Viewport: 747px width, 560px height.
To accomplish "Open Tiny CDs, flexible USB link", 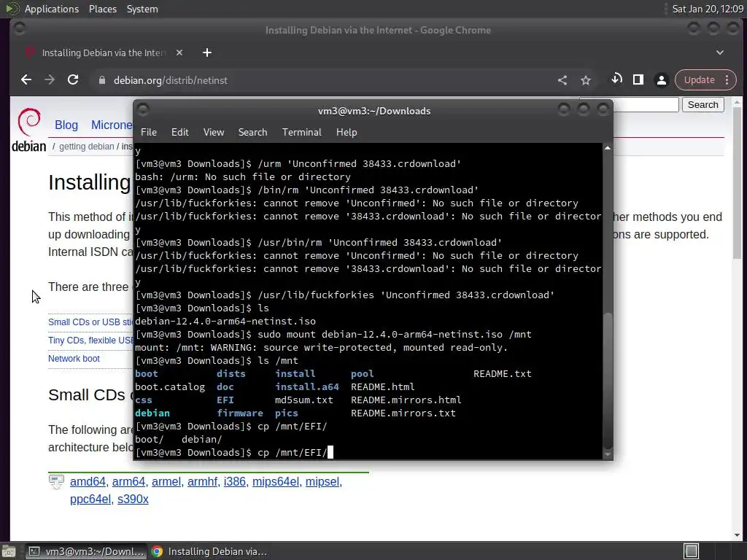I will tap(90, 340).
